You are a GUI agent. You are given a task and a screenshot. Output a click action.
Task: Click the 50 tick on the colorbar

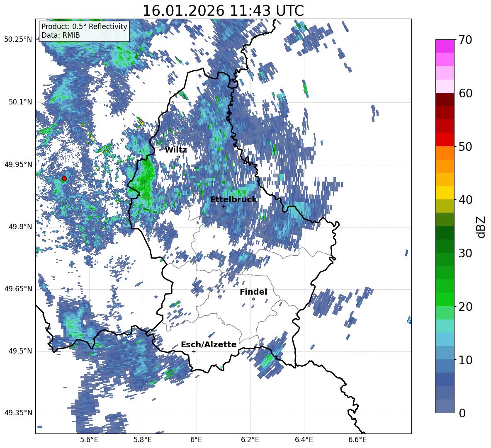465,147
